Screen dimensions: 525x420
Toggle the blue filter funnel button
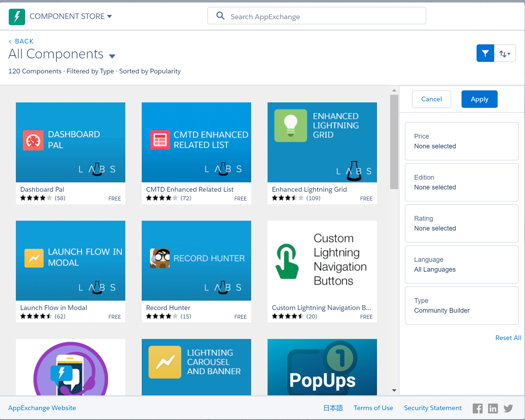[485, 53]
